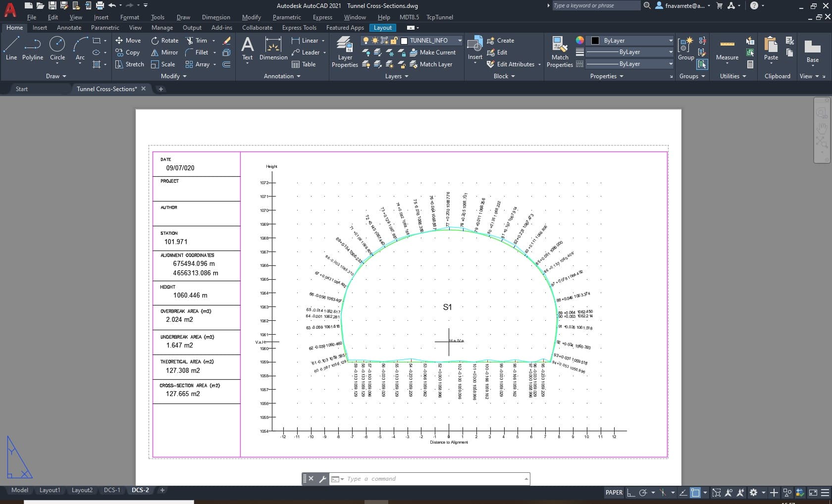
Task: Toggle annotation monitor plus icon
Action: (x=774, y=493)
